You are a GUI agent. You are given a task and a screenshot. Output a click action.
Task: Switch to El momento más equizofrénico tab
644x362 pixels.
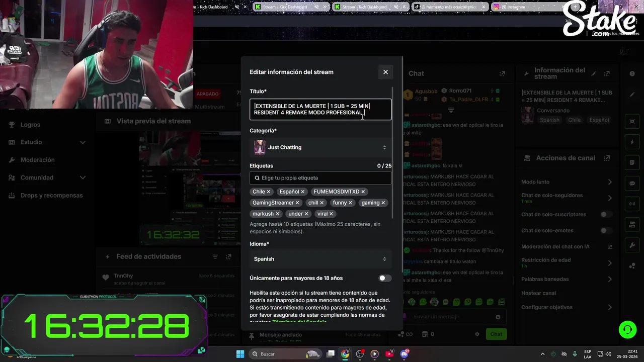coord(449,7)
